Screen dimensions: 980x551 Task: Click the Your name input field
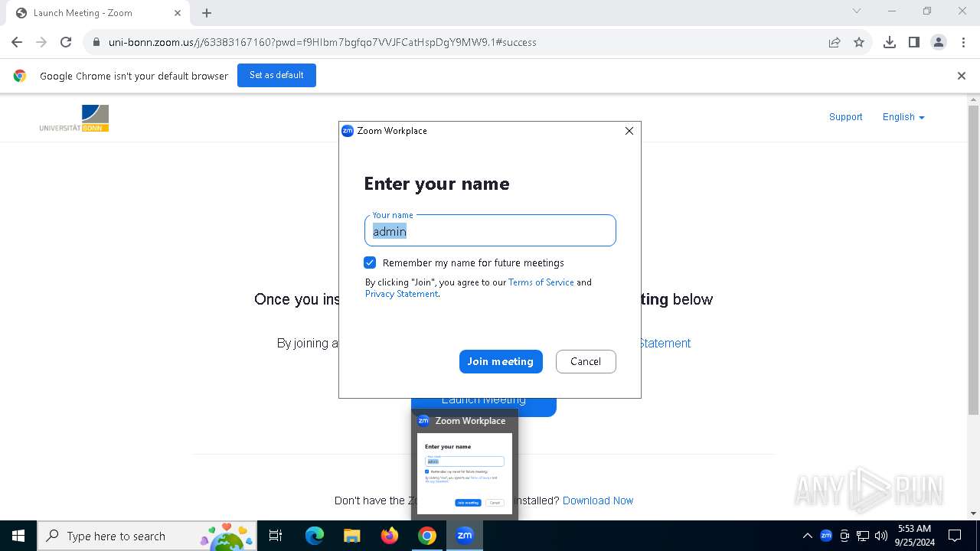click(490, 230)
